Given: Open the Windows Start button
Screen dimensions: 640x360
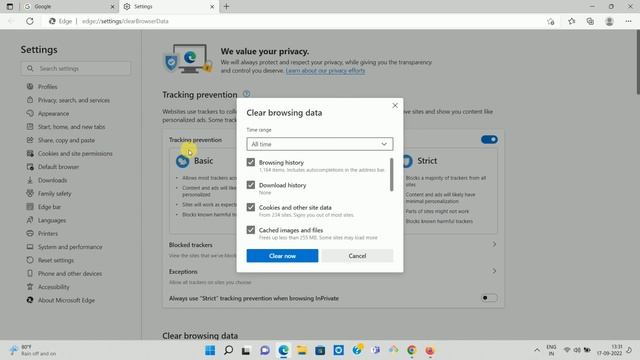Looking at the screenshot, I should point(210,350).
